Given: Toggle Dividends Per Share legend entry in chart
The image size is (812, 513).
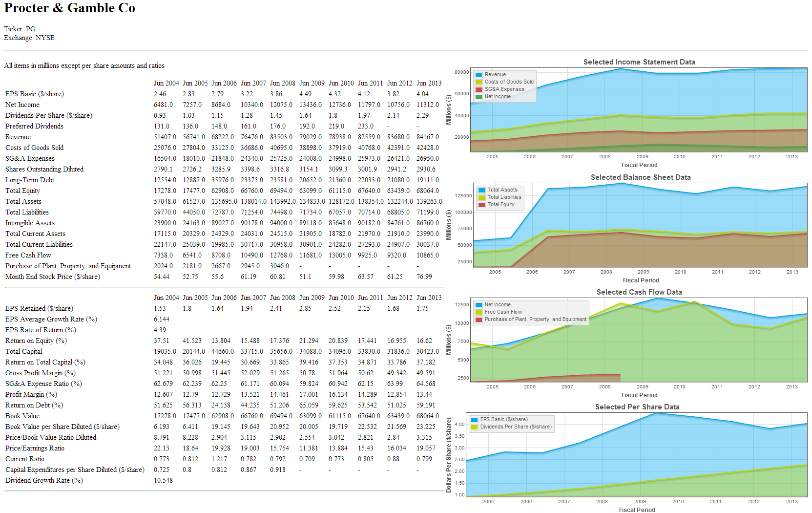Looking at the screenshot, I should click(516, 427).
